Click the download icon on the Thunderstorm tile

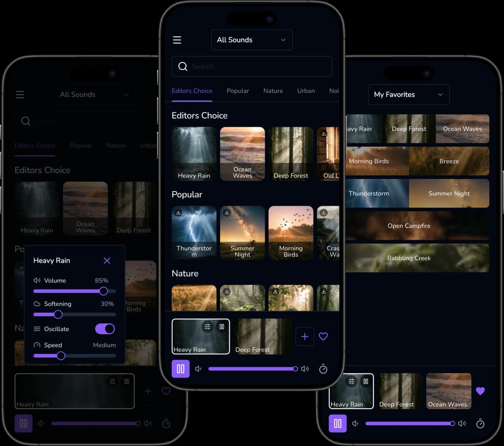tap(178, 213)
